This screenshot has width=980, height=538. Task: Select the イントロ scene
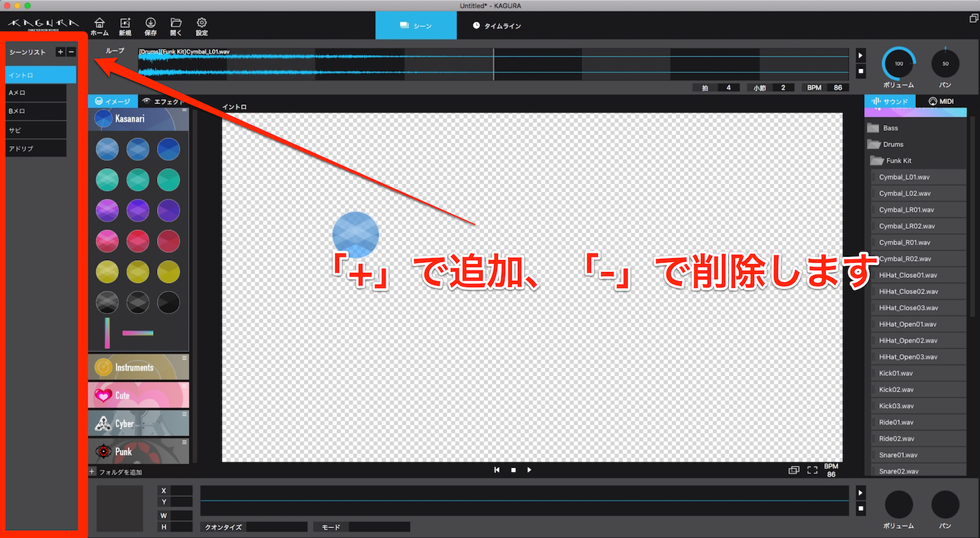[40, 75]
